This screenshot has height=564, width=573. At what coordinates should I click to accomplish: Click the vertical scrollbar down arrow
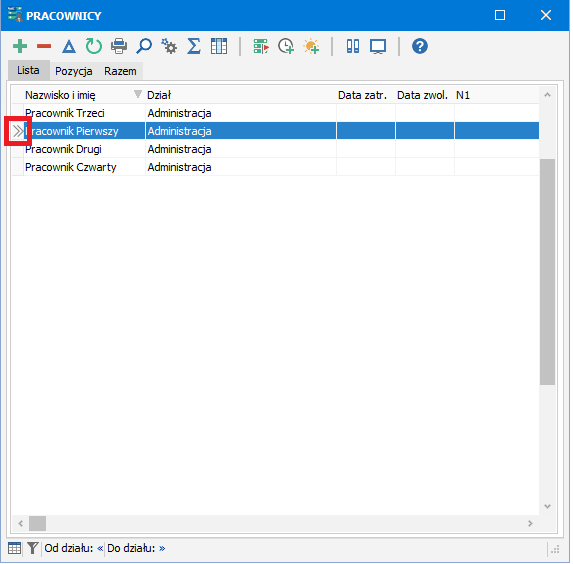547,506
